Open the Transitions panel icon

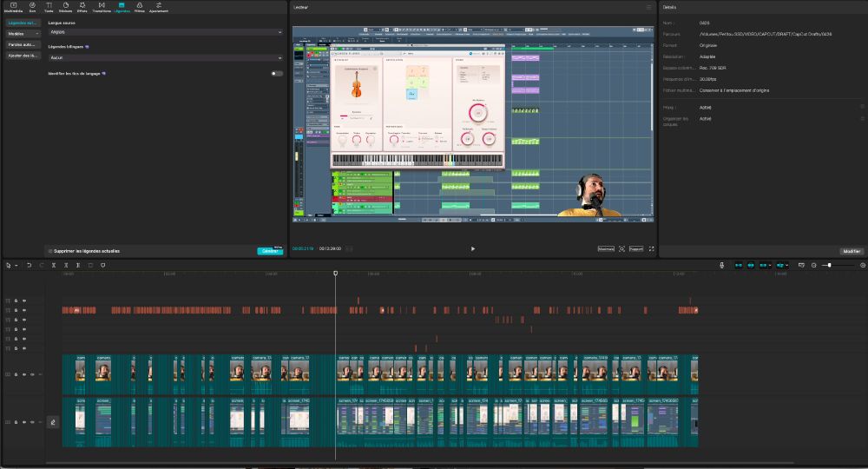coord(101,7)
